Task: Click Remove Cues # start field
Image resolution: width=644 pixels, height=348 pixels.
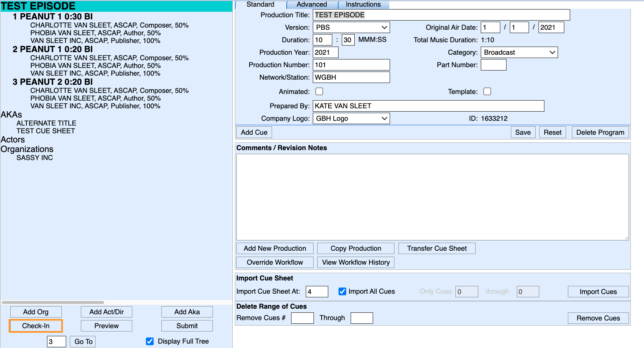Action: point(302,318)
